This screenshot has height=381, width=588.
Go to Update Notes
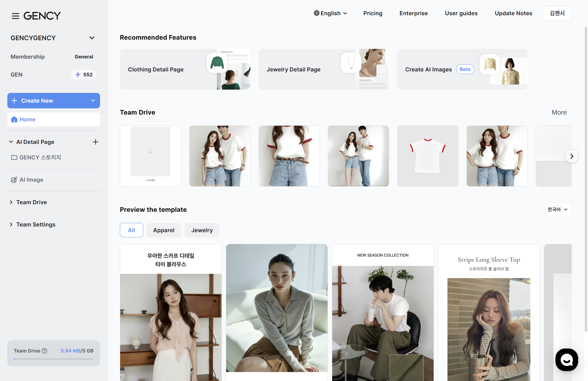point(513,13)
